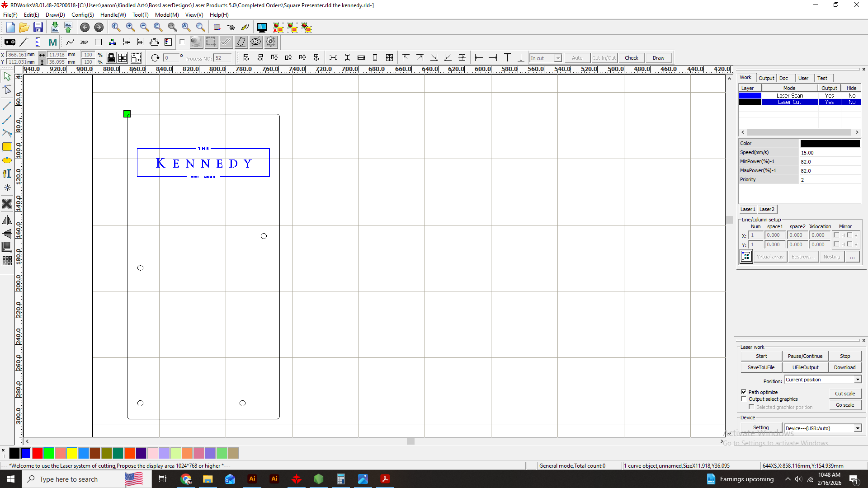Click the Download button
868x488 pixels.
point(844,367)
